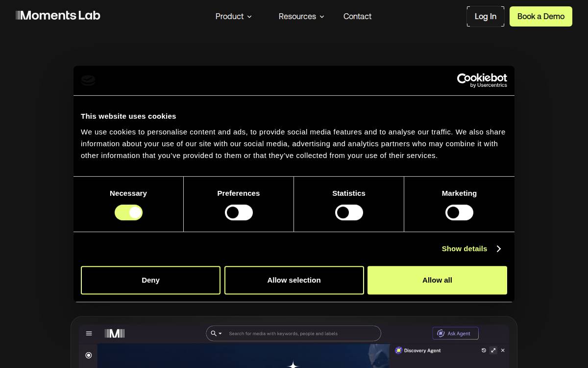The width and height of the screenshot is (588, 368).
Task: Select the Preferences category label
Action: tap(239, 193)
